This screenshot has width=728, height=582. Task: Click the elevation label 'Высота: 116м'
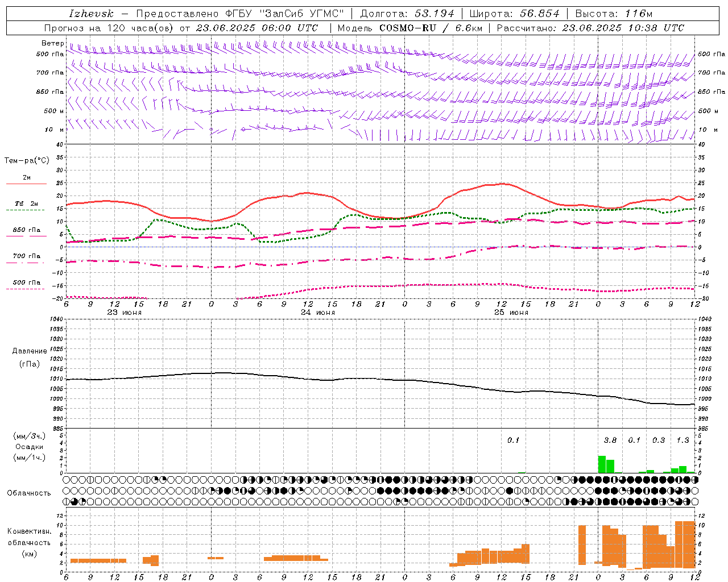[x=614, y=14]
